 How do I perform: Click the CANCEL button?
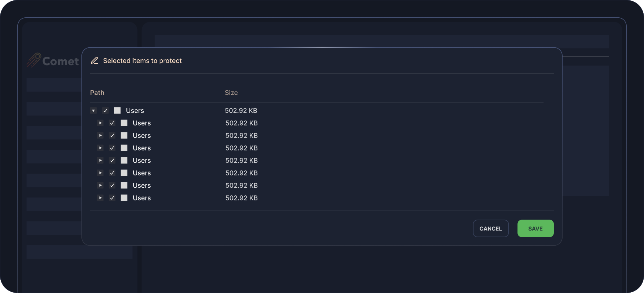pyautogui.click(x=491, y=229)
